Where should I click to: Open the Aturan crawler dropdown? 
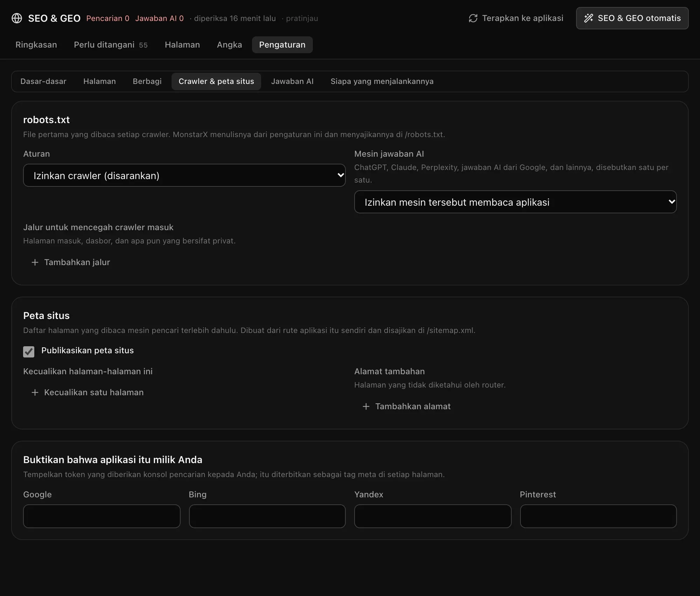coord(184,175)
